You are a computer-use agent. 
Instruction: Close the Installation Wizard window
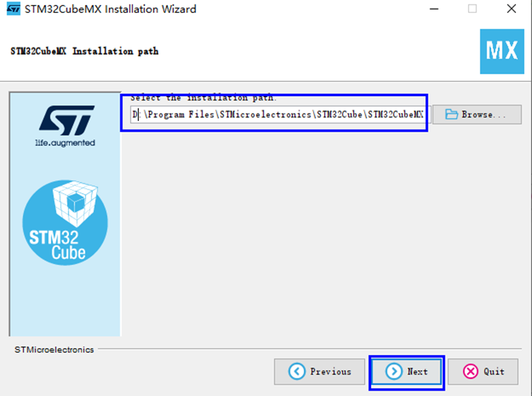click(x=511, y=9)
